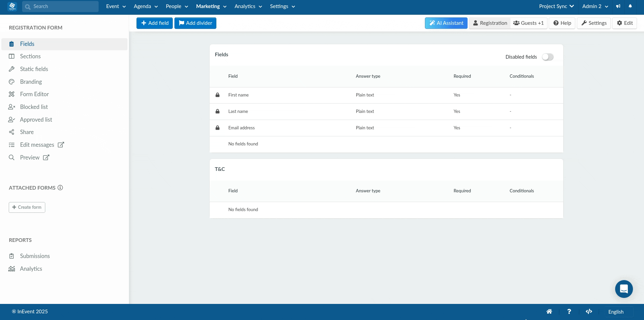
Task: Click the lock icon beside Last name
Action: coord(217,111)
